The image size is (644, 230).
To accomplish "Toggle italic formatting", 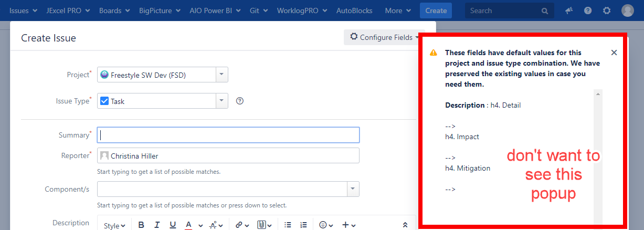I will tap(157, 225).
